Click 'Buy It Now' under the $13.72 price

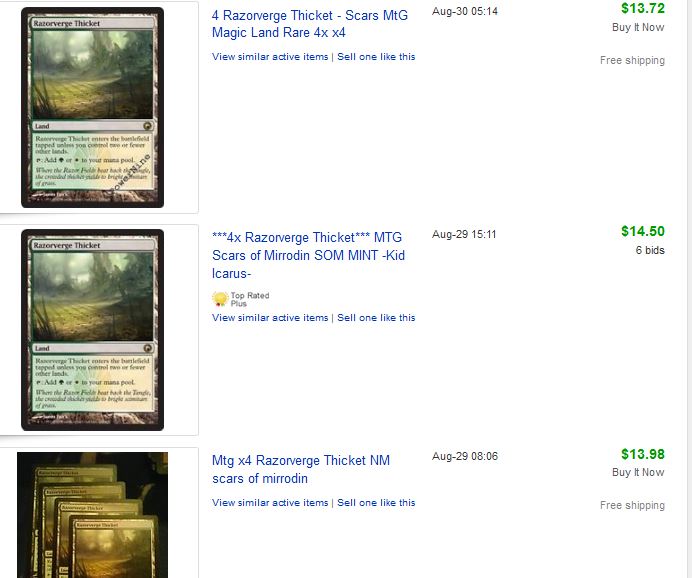[x=638, y=27]
